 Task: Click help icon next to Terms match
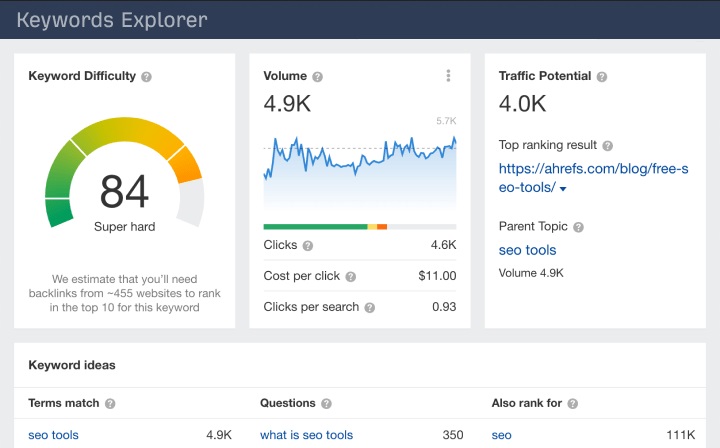110,404
